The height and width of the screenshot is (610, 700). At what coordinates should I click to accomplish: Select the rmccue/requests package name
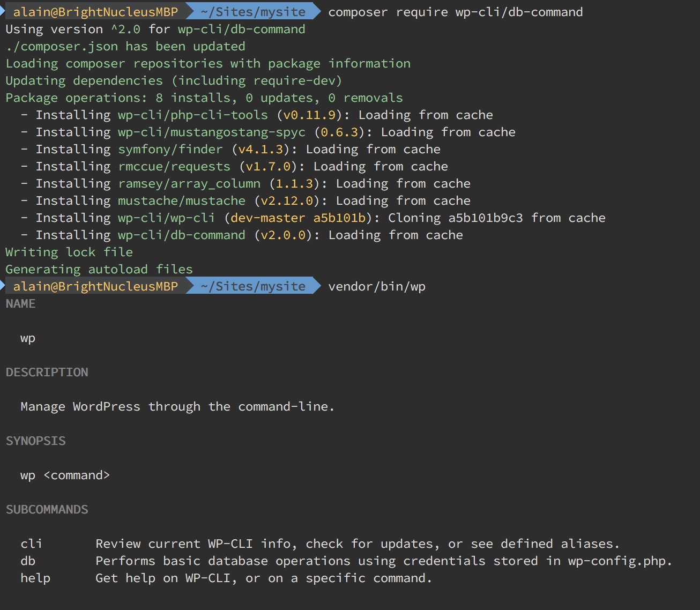pos(174,166)
